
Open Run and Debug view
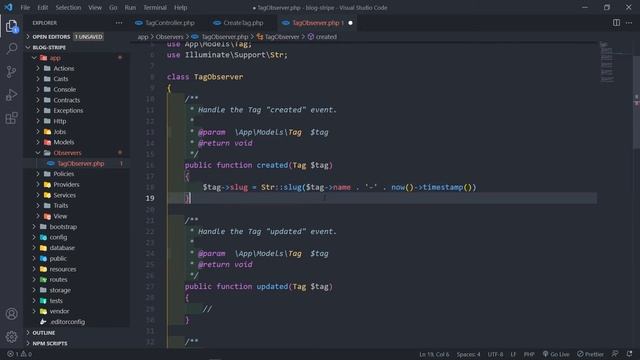(x=11, y=95)
